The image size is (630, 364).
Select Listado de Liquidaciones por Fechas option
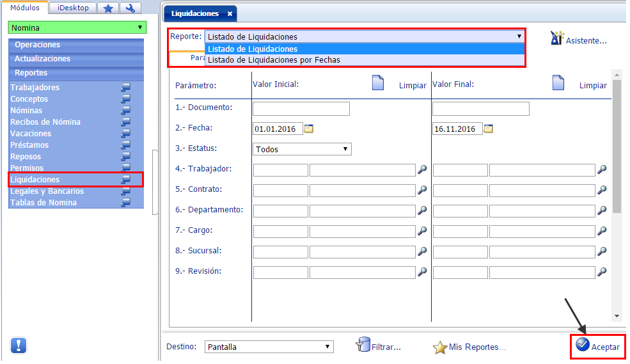point(365,60)
